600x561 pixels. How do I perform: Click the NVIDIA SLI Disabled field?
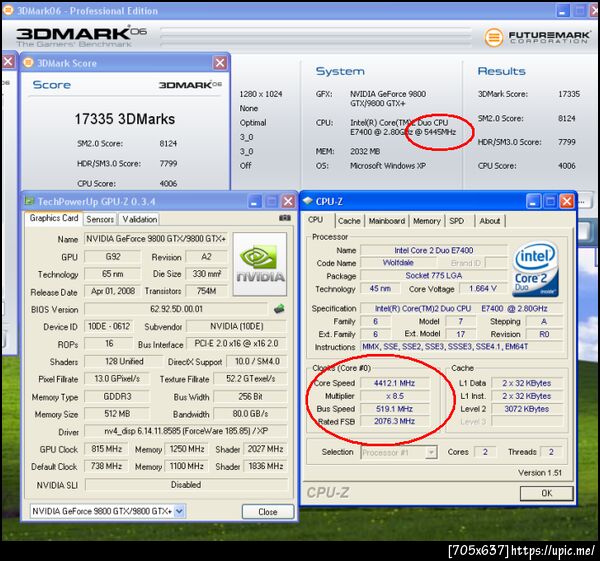click(x=186, y=484)
